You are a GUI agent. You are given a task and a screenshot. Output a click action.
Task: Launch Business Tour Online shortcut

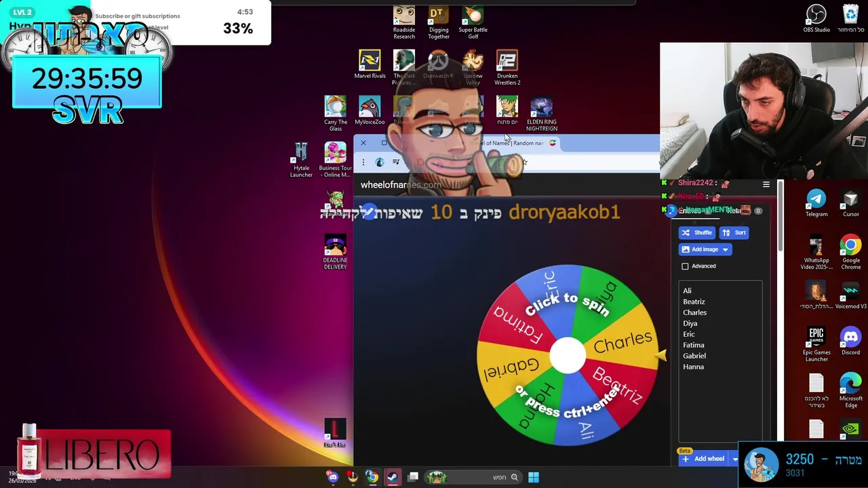(x=335, y=160)
